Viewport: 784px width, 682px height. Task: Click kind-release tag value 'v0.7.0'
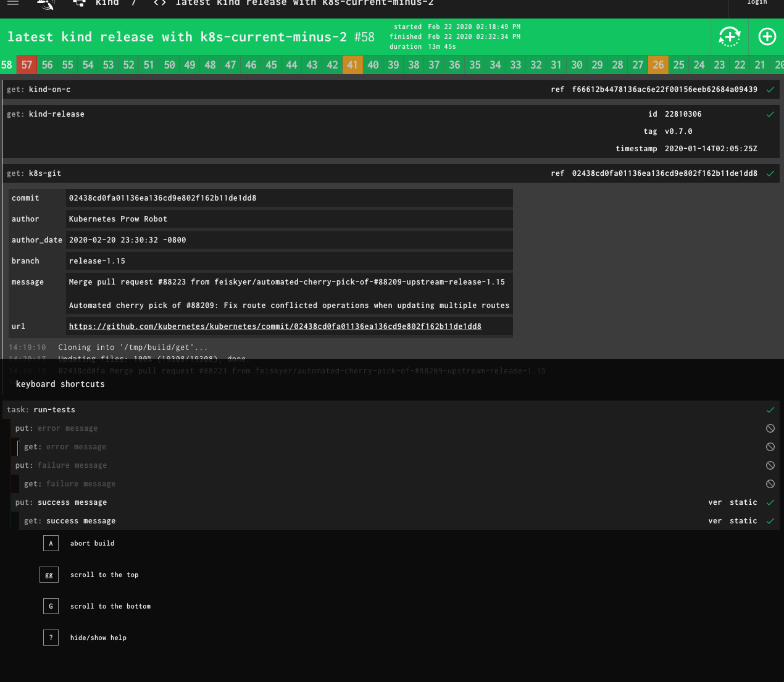click(x=678, y=131)
